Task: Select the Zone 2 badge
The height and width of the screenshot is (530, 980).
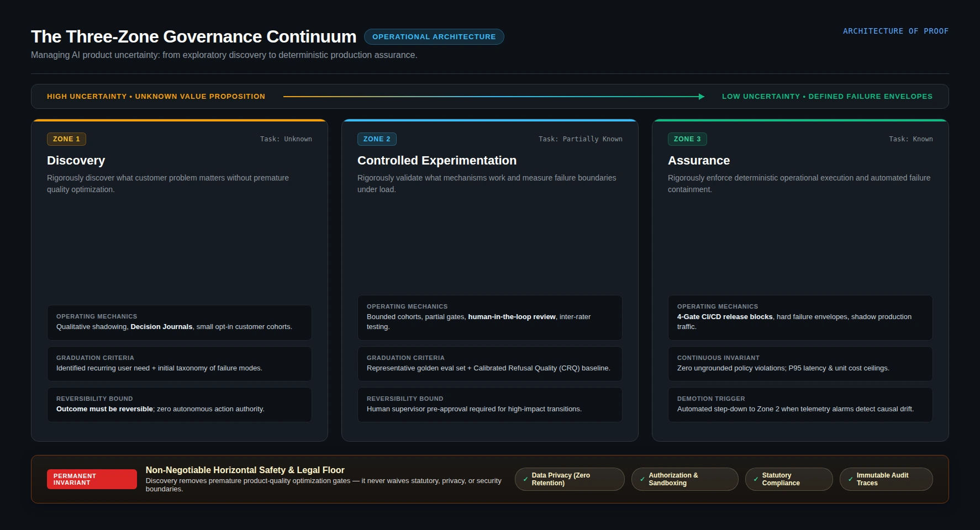Action: 377,139
